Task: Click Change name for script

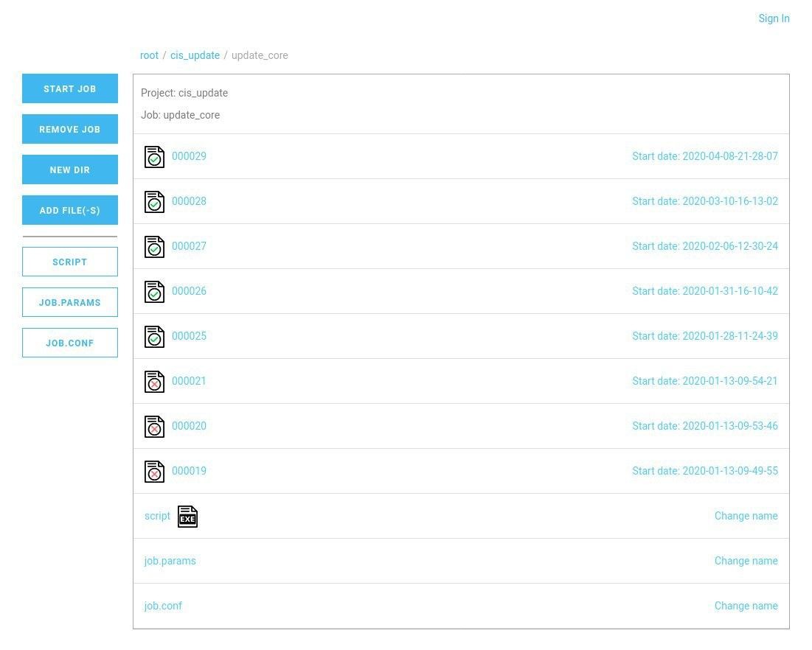Action: click(746, 516)
